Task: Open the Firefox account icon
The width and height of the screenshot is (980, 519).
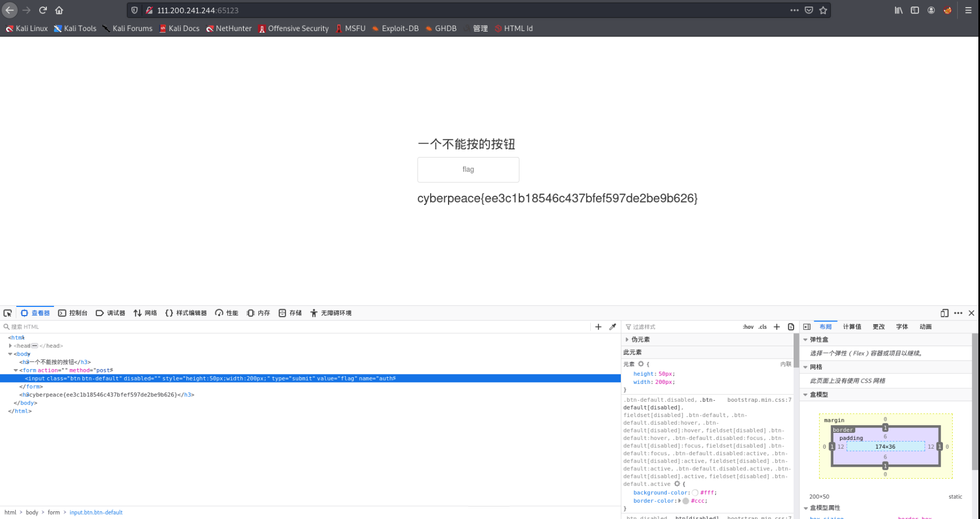Action: click(931, 10)
